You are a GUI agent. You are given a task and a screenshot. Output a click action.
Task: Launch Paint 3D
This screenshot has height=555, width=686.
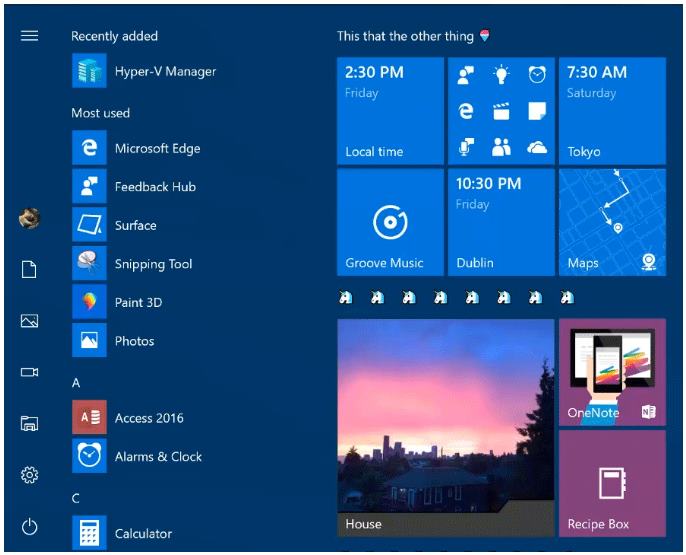click(117, 302)
